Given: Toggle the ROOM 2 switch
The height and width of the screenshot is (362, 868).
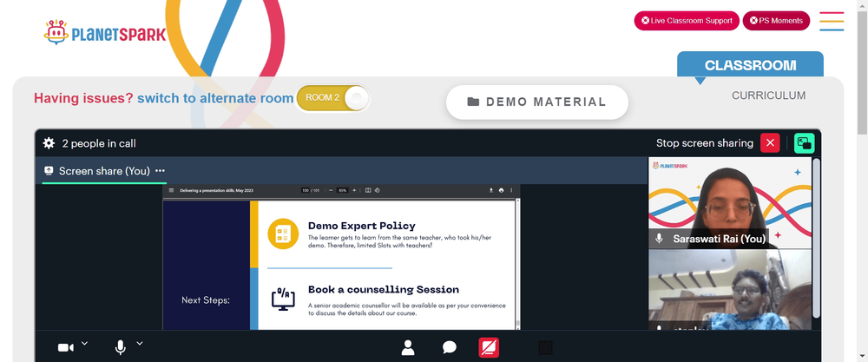Looking at the screenshot, I should [x=332, y=98].
